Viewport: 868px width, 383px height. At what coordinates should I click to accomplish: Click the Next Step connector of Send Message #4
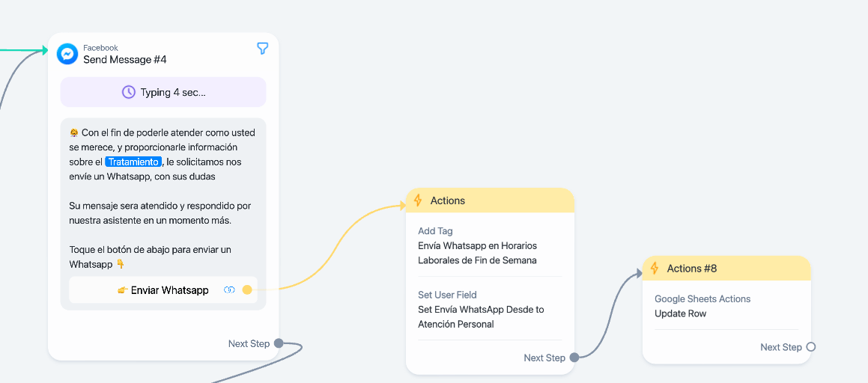pos(279,344)
